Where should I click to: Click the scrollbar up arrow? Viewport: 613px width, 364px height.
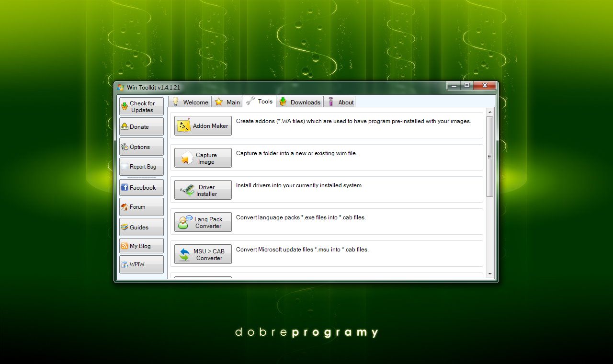click(490, 112)
